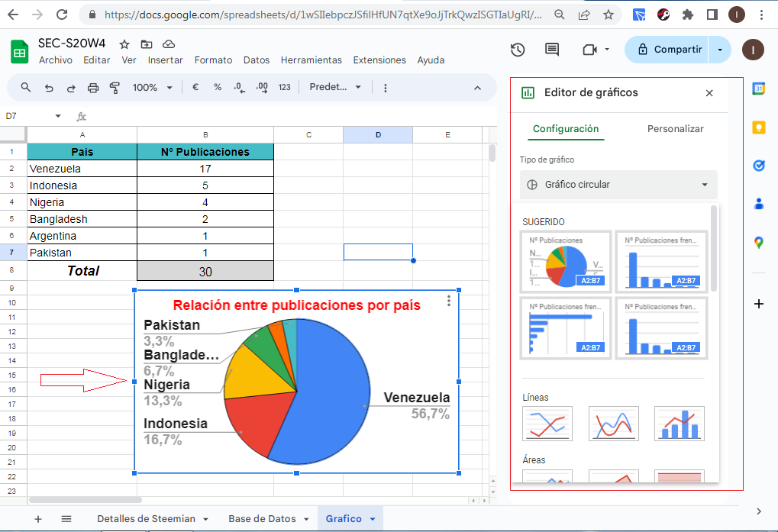Print the spreadsheet
The height and width of the screenshot is (532, 778).
pyautogui.click(x=93, y=88)
